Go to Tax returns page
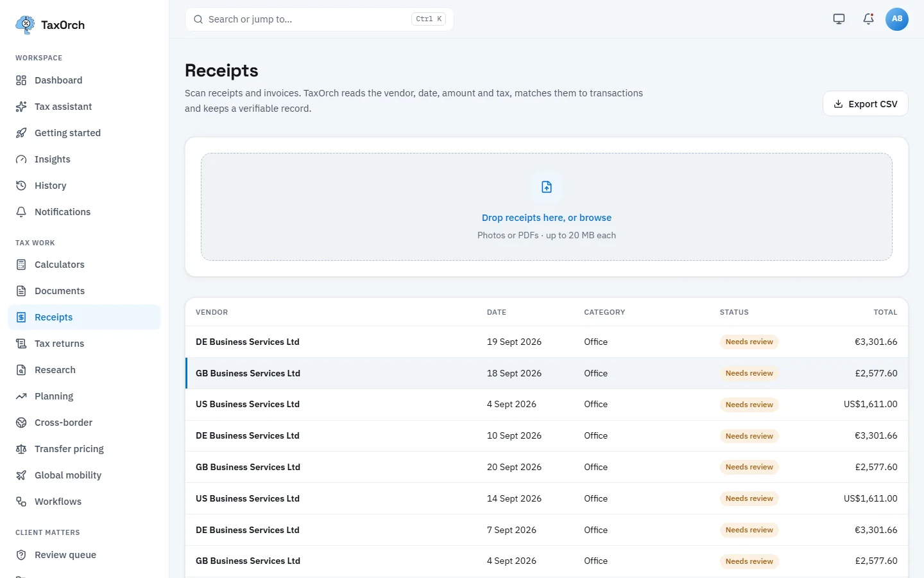924x578 pixels. 84,344
